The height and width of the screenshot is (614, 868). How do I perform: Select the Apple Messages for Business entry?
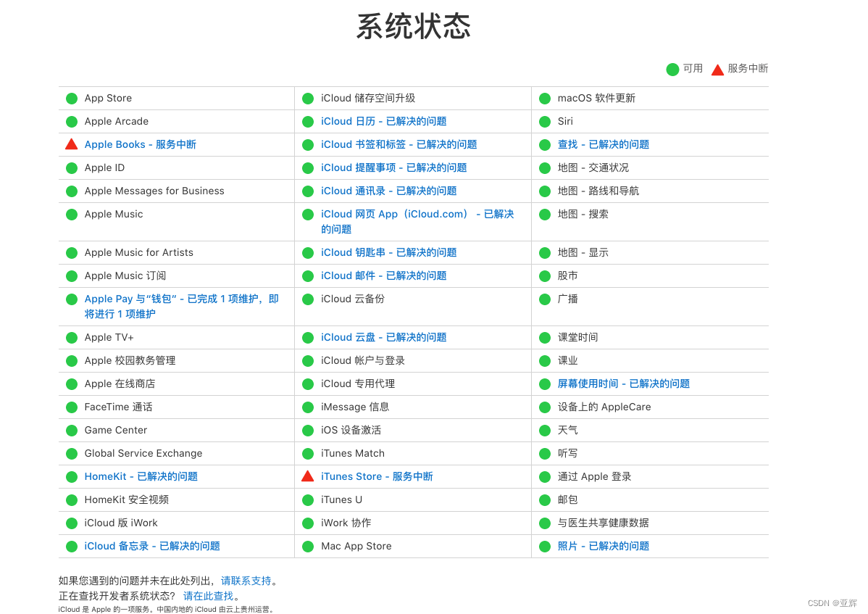pyautogui.click(x=154, y=191)
